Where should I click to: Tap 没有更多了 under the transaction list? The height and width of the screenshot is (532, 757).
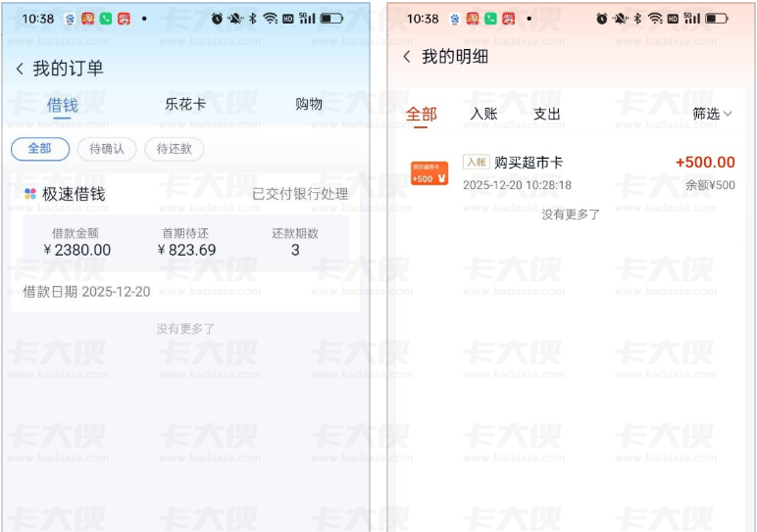[571, 215]
